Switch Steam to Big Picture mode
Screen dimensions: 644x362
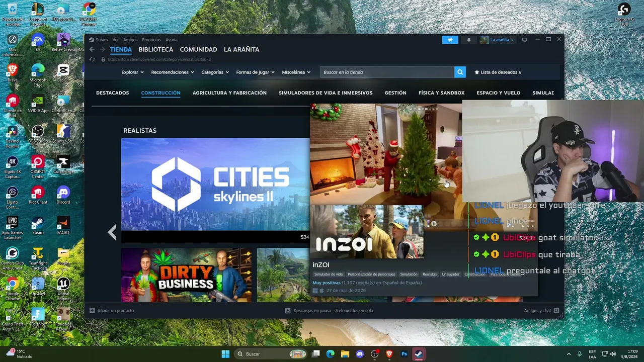[x=524, y=40]
